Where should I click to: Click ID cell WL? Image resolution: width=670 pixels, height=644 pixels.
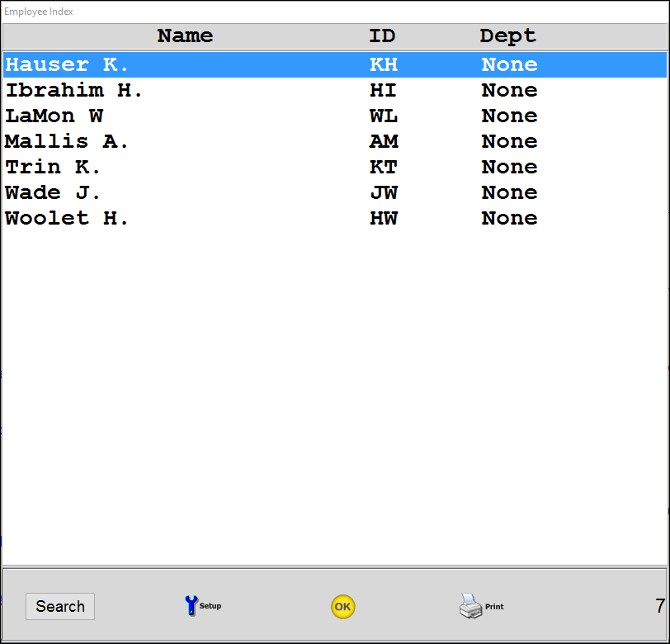[384, 116]
